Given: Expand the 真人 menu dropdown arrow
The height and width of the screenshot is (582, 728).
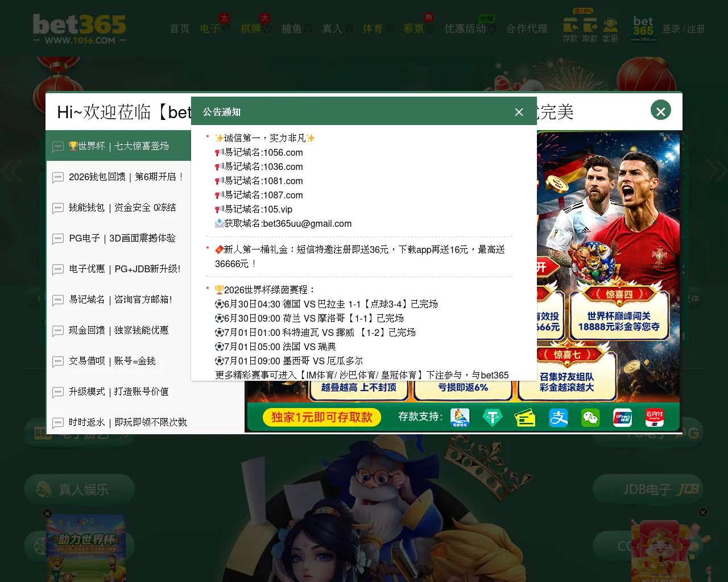Looking at the screenshot, I should point(349,28).
